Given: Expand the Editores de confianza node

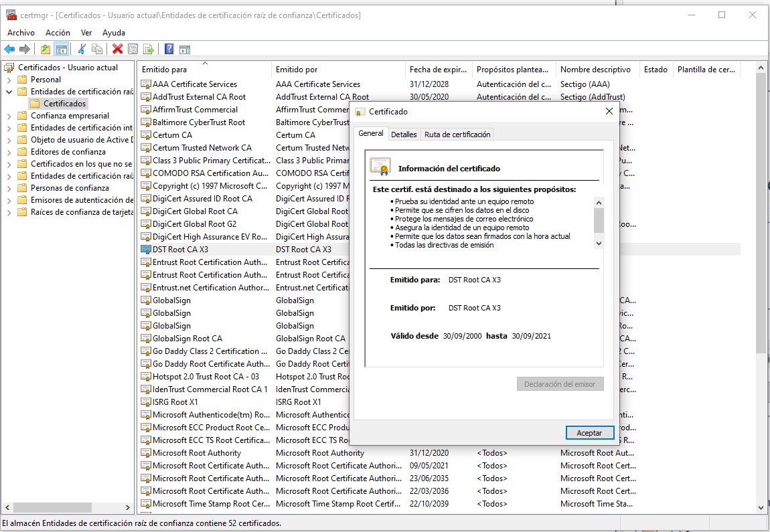Looking at the screenshot, I should (x=9, y=152).
